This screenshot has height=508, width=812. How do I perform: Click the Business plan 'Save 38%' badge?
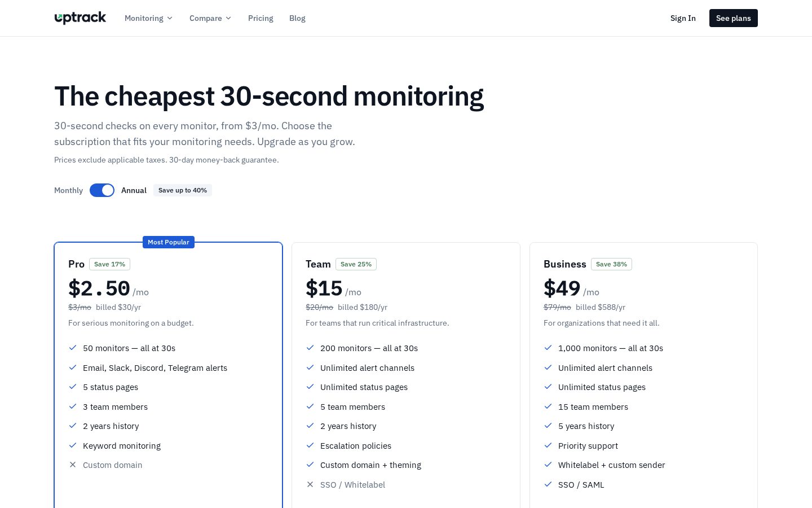pos(611,264)
